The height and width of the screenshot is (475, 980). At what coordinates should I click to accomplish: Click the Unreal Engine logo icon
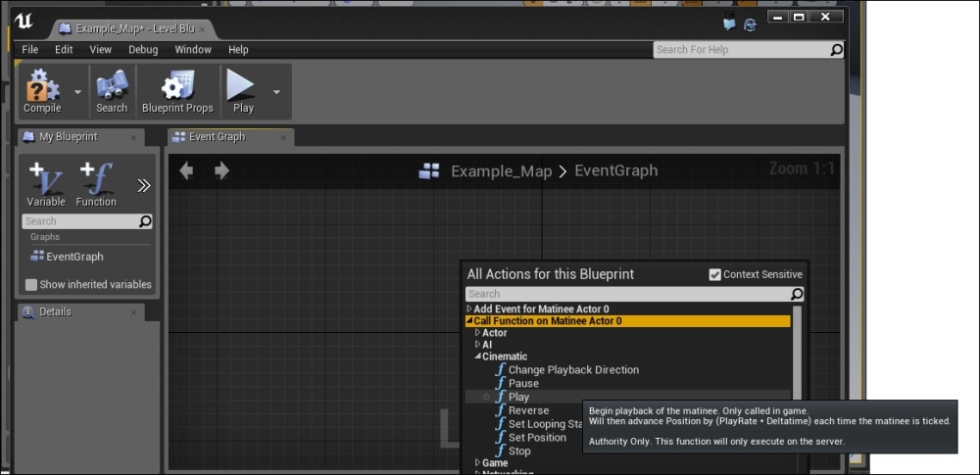(24, 22)
